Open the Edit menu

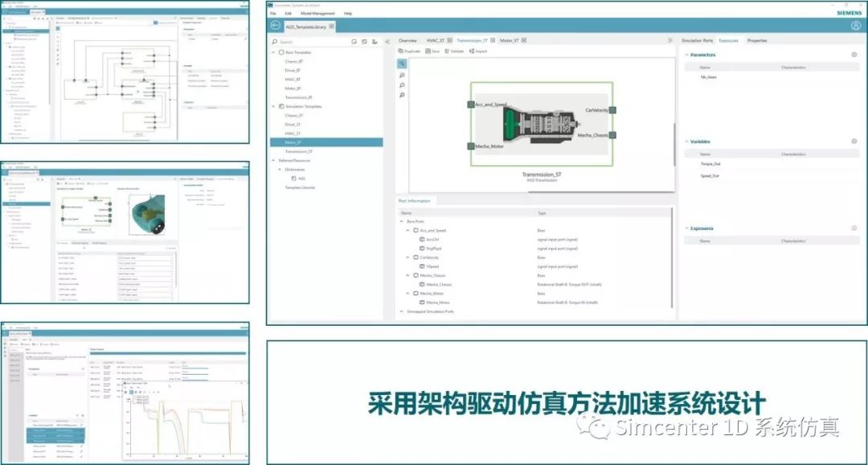(x=289, y=14)
